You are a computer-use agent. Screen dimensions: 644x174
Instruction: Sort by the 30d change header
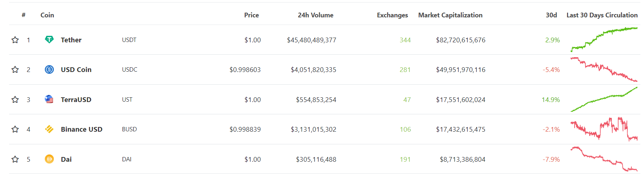pyautogui.click(x=551, y=15)
